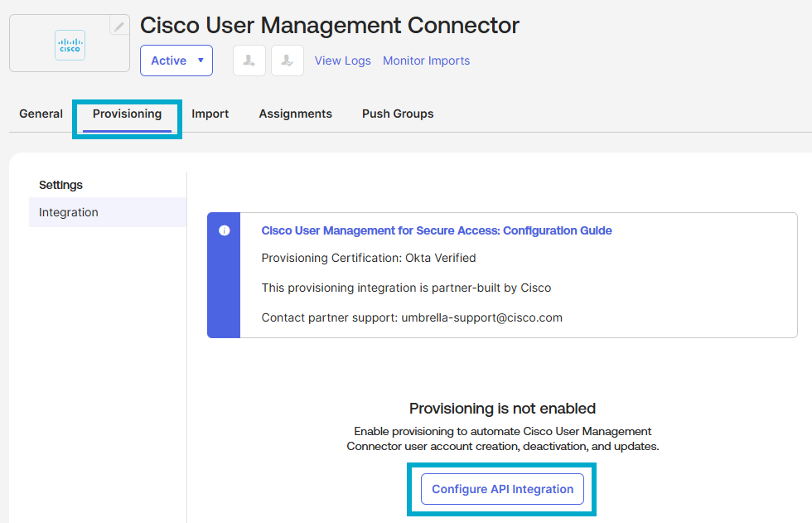812x523 pixels.
Task: Click the assign to groups icon button
Action: pos(288,61)
